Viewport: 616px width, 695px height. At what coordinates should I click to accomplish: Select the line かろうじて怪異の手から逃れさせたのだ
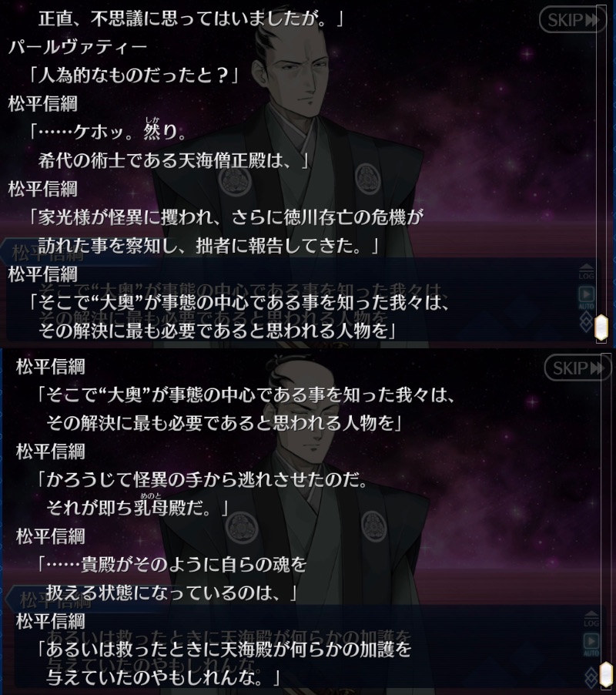pos(203,479)
